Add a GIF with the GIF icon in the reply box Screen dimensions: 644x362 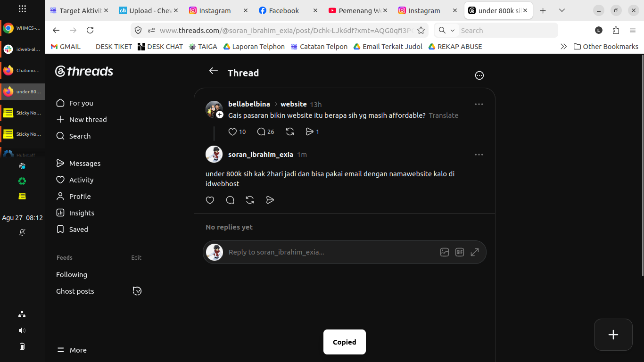point(460,252)
